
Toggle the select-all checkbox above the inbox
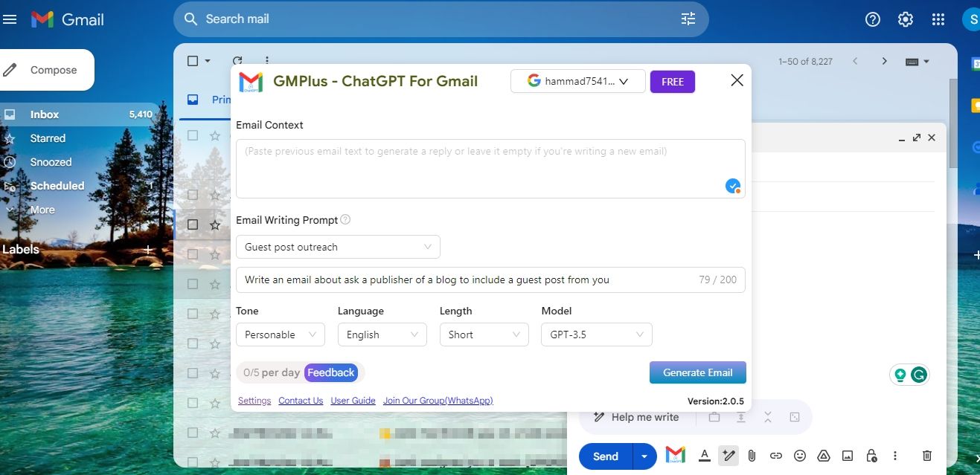[x=193, y=61]
